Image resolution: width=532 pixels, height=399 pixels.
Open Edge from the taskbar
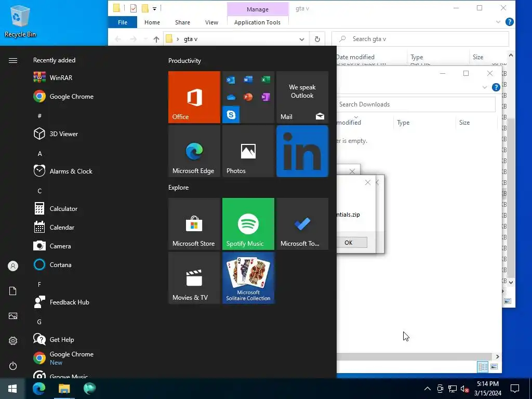pos(39,389)
